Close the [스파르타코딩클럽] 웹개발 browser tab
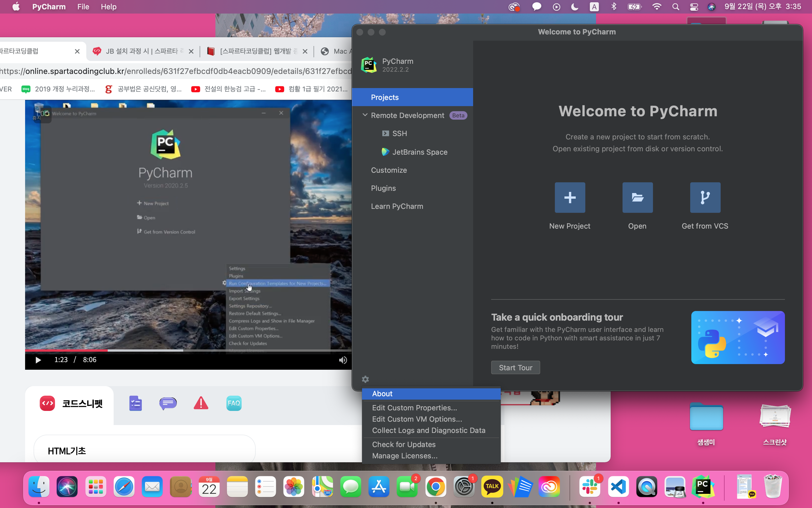 (x=305, y=51)
